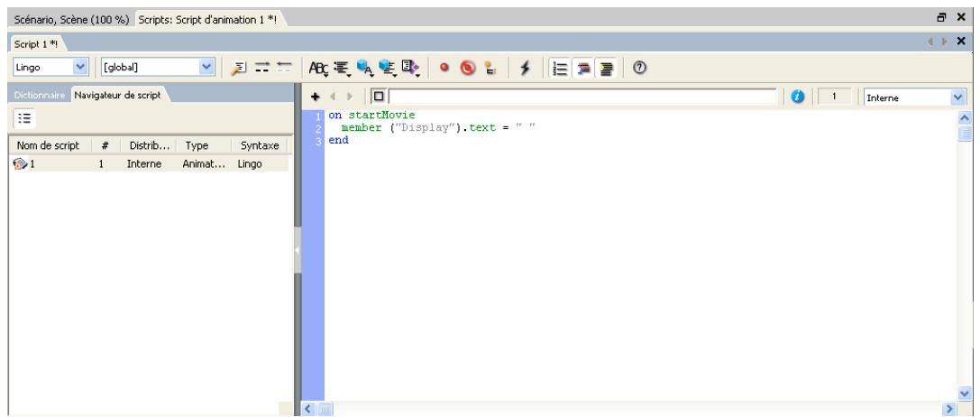Screen dimensions: 980x417
Task: Open the categorized 3D Lingo cube menu
Action: point(389,69)
